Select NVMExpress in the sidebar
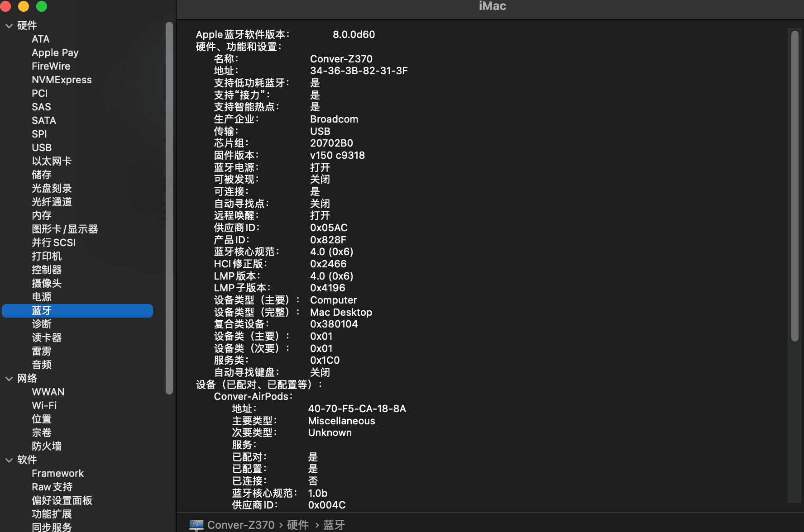 (62, 80)
